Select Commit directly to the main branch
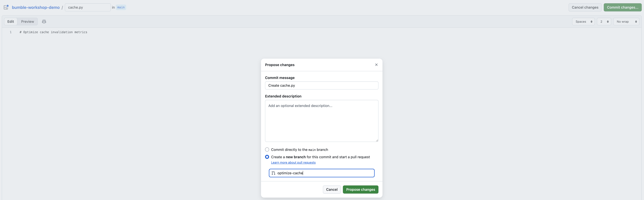Viewport: 644px width, 200px height. pyautogui.click(x=267, y=149)
